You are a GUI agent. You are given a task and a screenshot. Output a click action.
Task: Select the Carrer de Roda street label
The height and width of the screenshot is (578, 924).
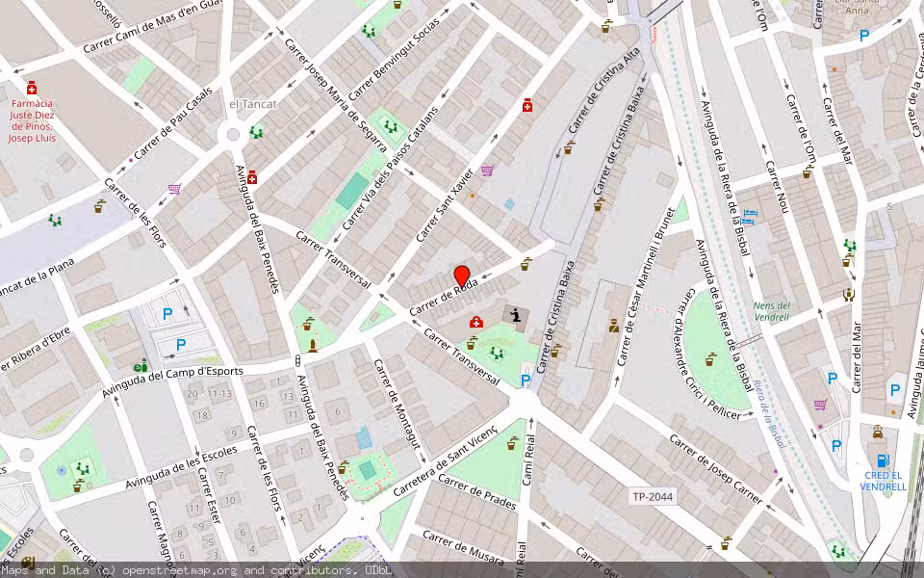point(443,298)
